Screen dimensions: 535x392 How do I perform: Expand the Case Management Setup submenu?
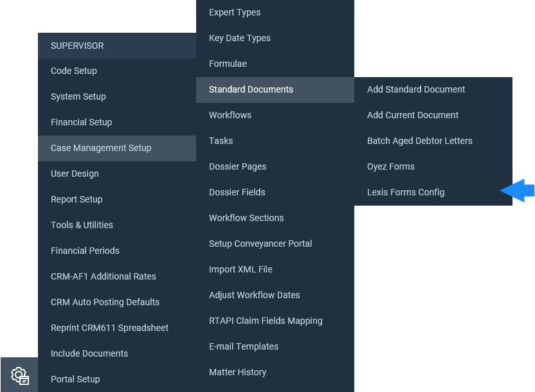pos(117,148)
